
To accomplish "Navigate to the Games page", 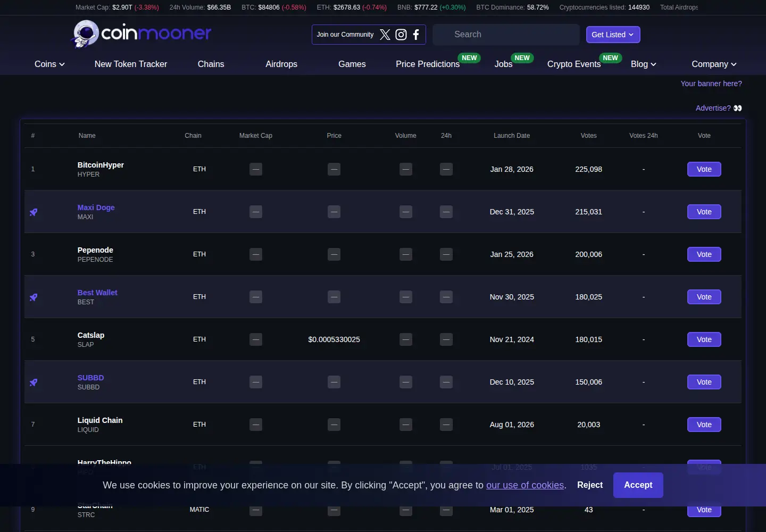I will [352, 64].
